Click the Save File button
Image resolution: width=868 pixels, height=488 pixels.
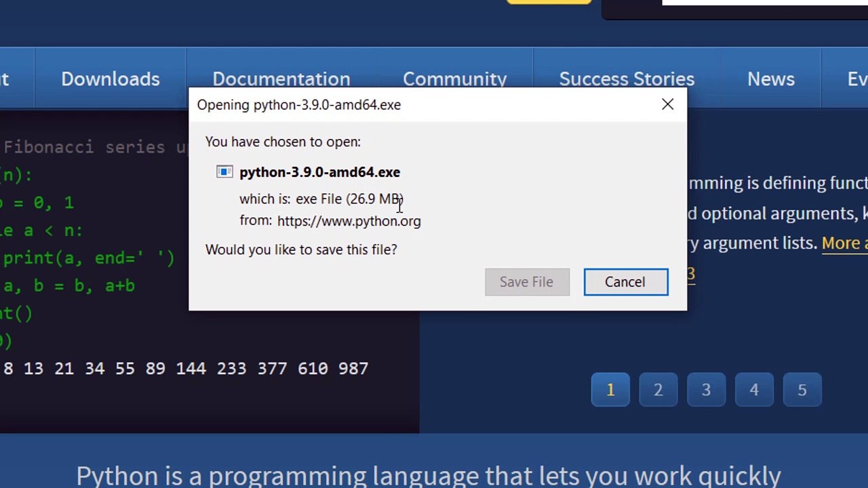coord(527,282)
